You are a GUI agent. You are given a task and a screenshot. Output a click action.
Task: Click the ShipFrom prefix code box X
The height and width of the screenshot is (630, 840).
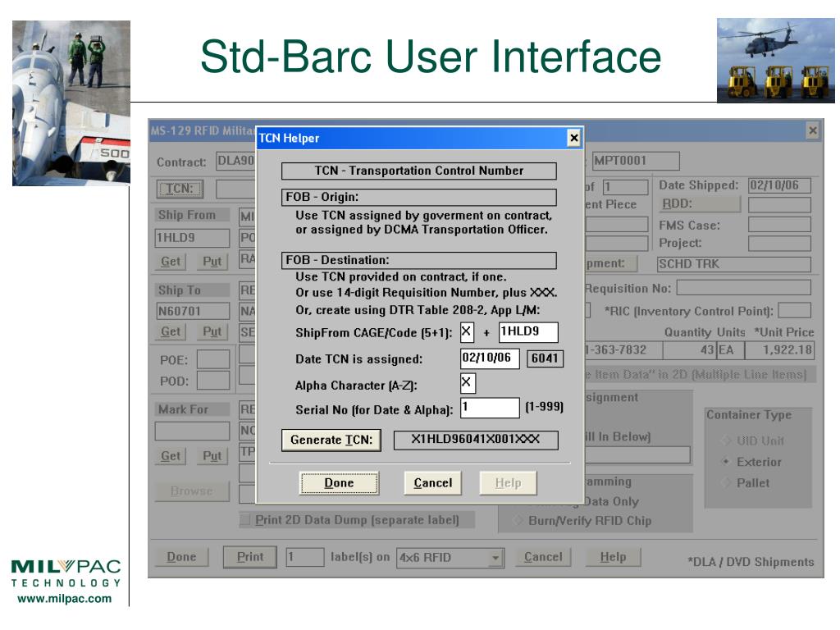click(x=467, y=332)
